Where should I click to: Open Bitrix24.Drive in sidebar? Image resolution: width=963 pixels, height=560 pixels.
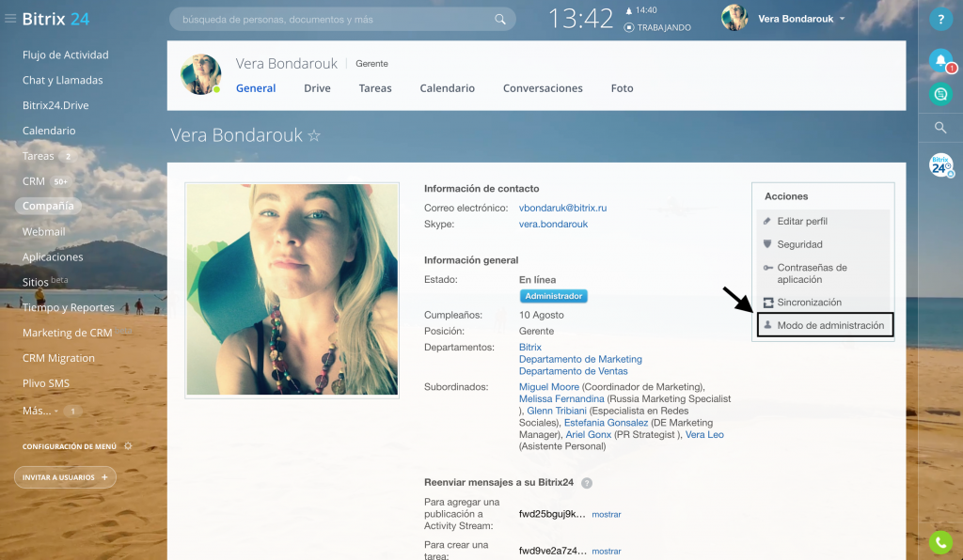pos(55,105)
